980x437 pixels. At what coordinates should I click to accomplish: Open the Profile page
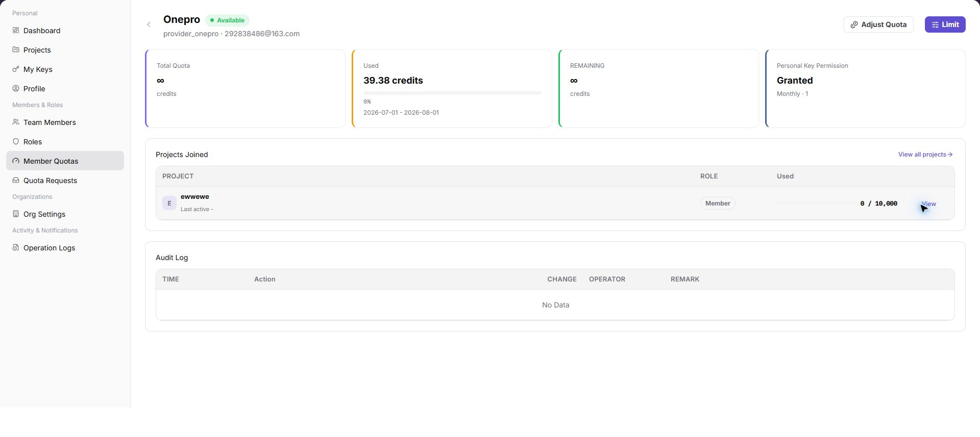65,89
